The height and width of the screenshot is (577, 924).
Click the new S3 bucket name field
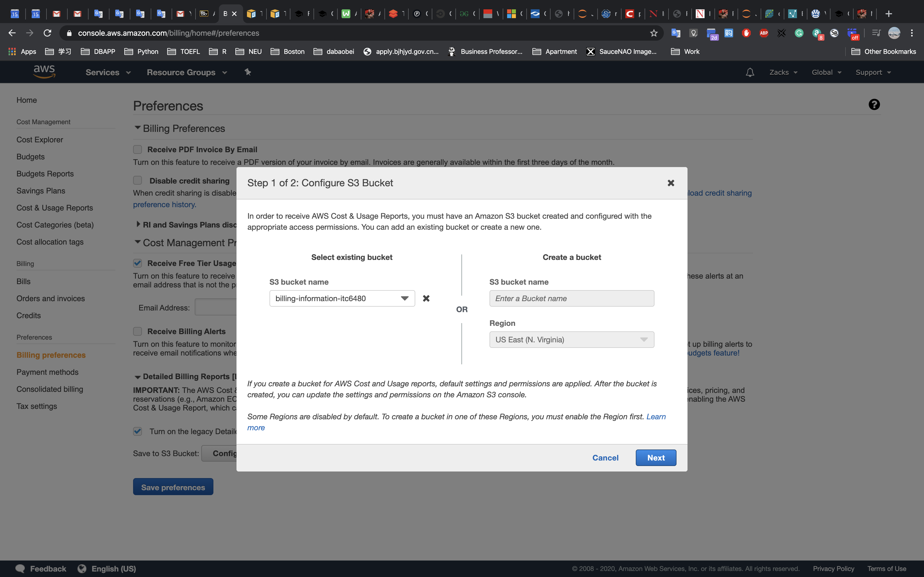click(571, 298)
